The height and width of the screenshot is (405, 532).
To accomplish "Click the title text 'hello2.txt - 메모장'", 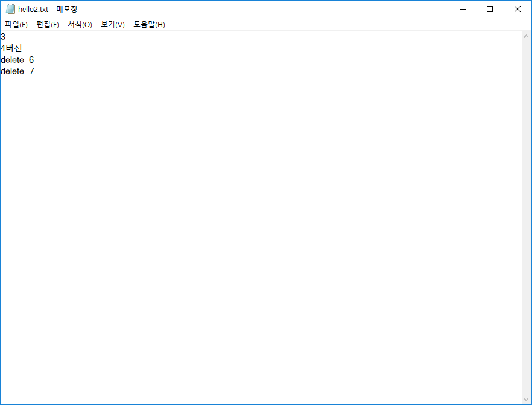I will click(x=48, y=9).
